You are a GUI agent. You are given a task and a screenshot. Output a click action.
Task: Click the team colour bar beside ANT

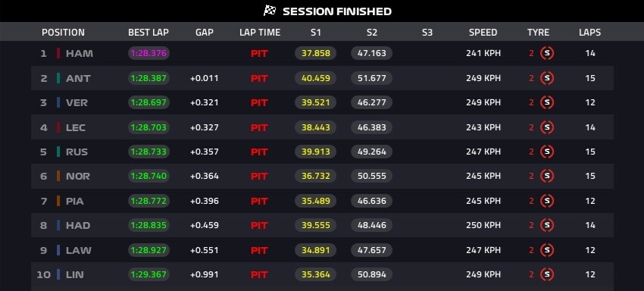click(x=58, y=78)
